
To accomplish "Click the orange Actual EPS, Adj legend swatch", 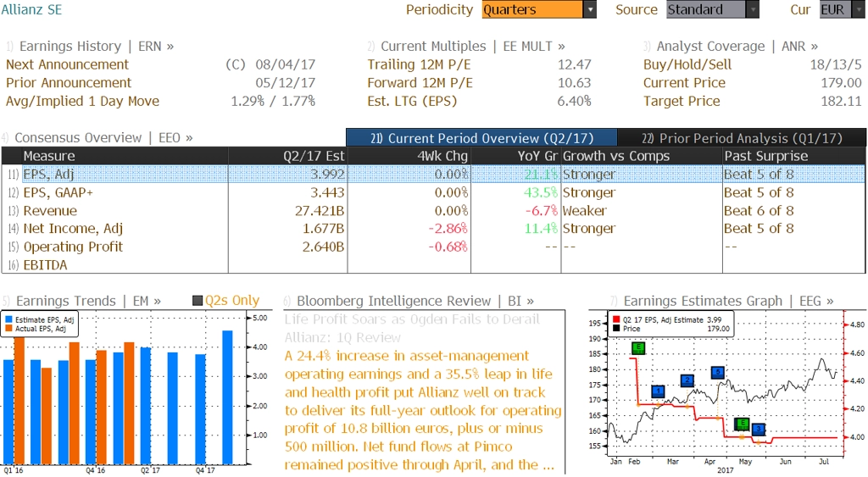I will point(8,329).
